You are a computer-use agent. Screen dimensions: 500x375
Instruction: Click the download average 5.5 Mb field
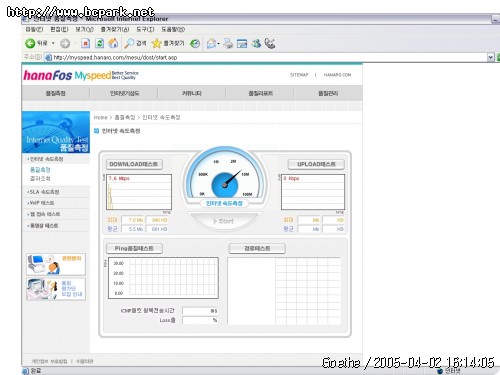point(133,229)
